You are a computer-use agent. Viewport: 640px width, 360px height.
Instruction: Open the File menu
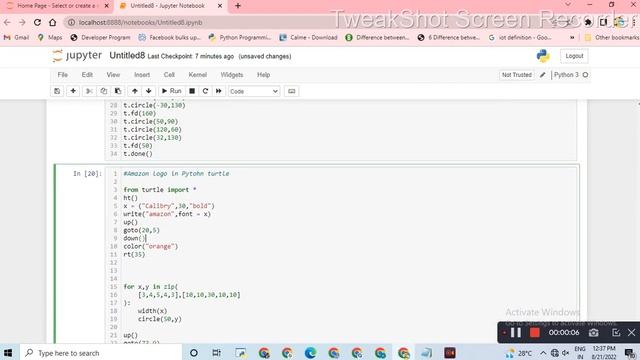(x=62, y=75)
